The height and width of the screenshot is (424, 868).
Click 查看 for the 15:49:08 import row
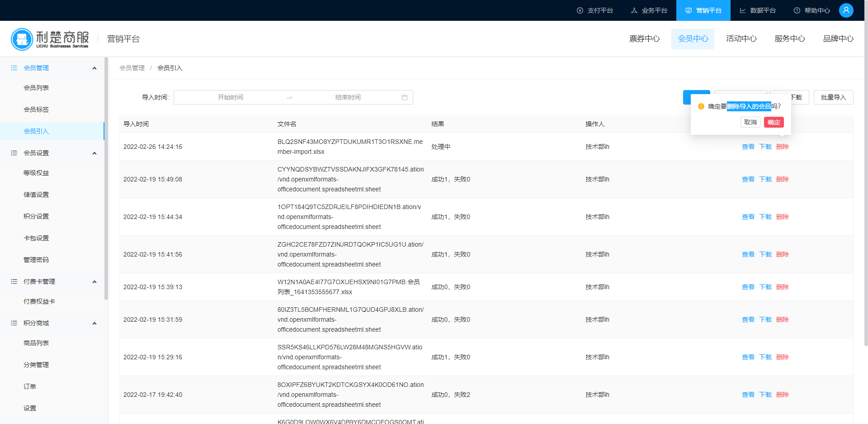(x=748, y=179)
